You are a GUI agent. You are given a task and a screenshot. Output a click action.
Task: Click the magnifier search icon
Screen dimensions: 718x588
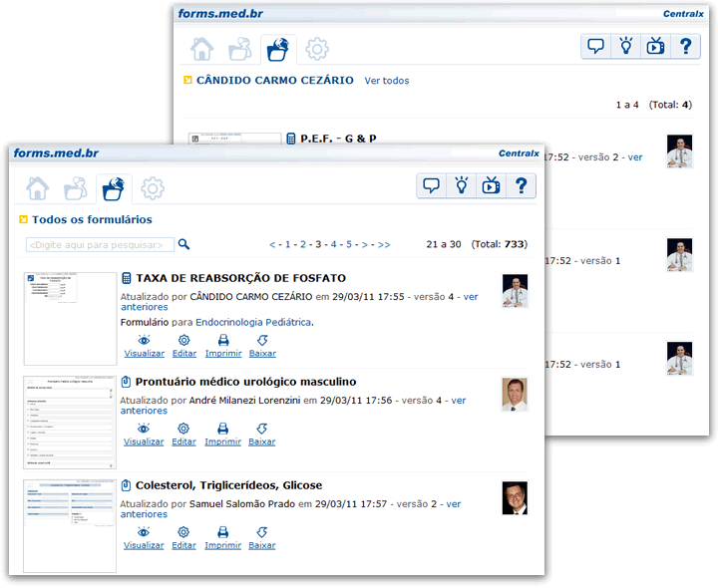tap(183, 244)
